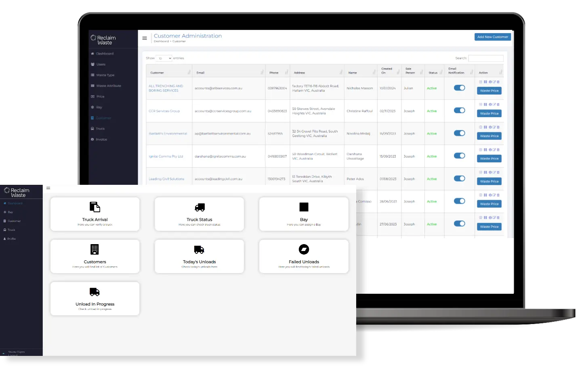Click the home icon beside Dashboard in front window
The image size is (588, 368).
tap(5, 203)
